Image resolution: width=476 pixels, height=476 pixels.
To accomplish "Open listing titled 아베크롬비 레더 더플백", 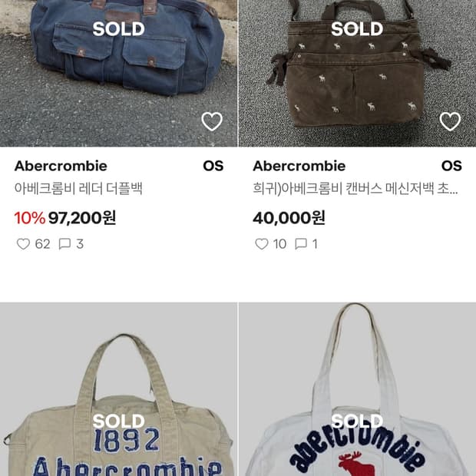I will tap(78, 188).
